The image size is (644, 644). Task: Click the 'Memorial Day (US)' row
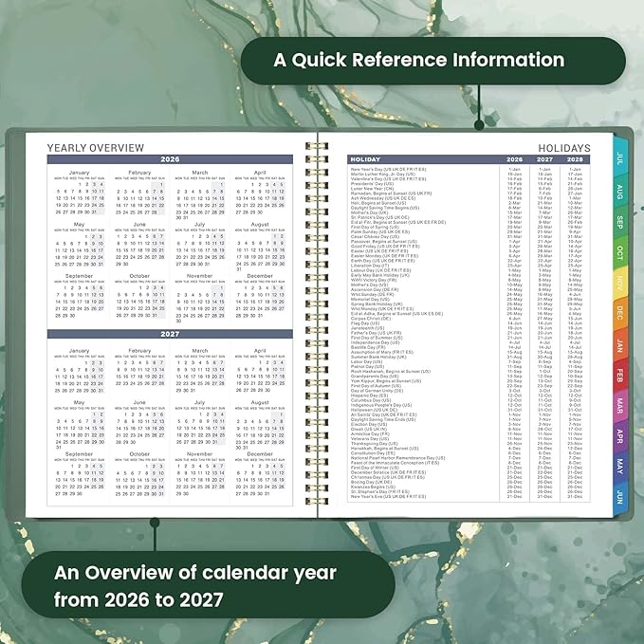(469, 300)
